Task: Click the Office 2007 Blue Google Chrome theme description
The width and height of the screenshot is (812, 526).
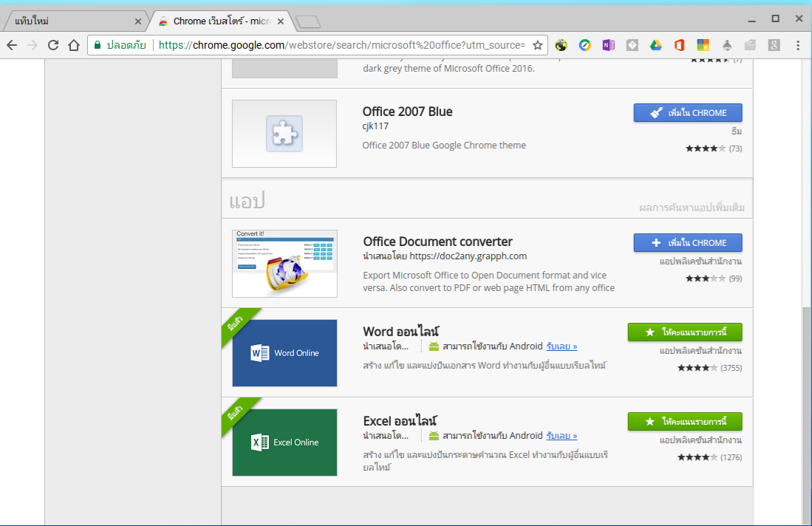Action: pos(444,146)
